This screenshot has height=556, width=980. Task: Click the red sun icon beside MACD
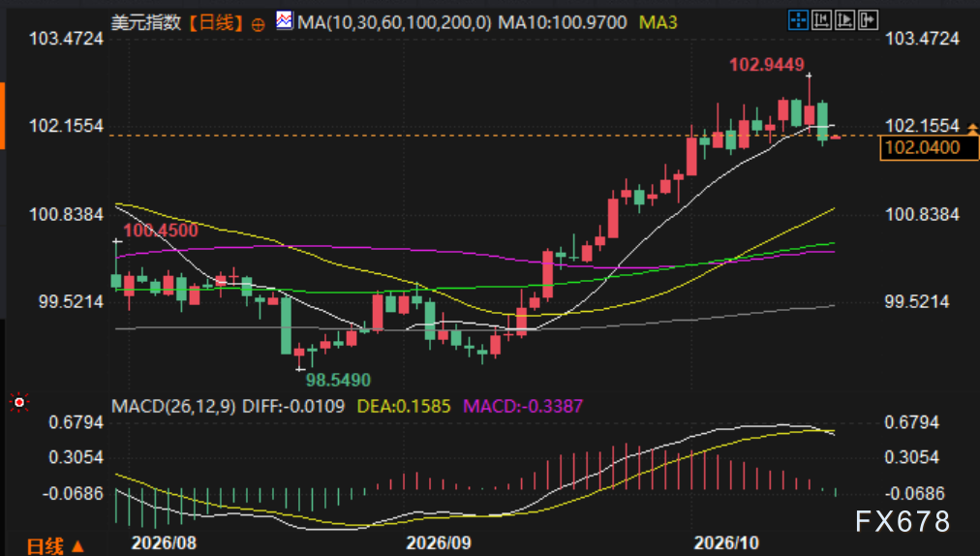point(19,402)
